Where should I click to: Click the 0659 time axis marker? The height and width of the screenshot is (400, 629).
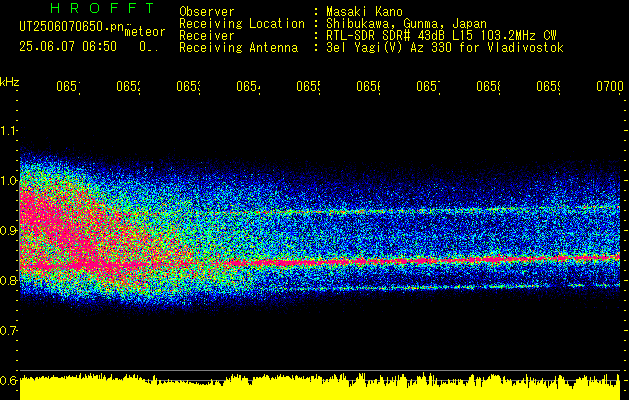point(548,87)
